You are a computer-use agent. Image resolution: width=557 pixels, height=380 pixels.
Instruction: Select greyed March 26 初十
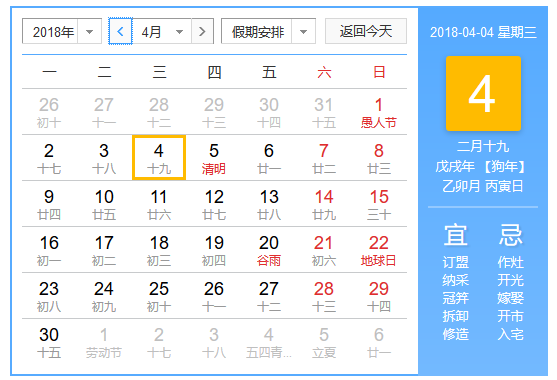click(x=49, y=112)
